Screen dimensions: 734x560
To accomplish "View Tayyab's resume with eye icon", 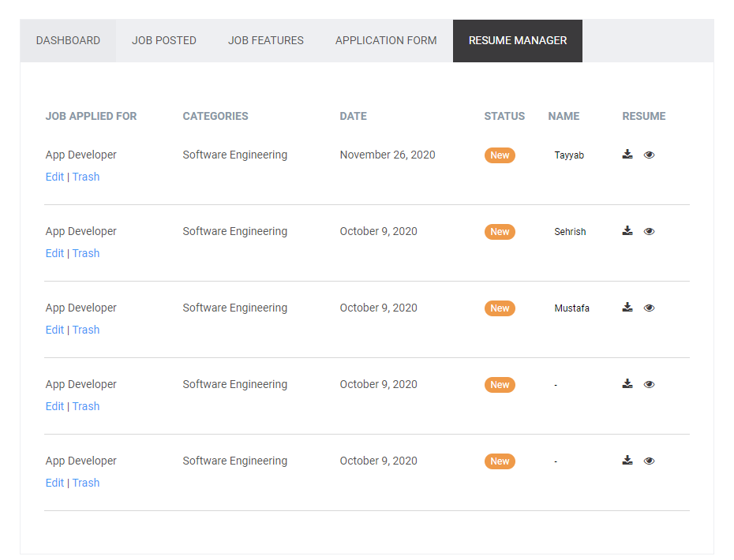I will tap(649, 155).
